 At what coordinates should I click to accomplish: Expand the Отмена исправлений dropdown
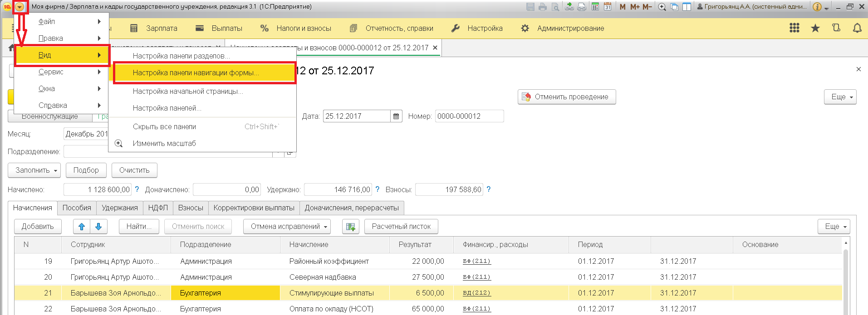pos(287,226)
